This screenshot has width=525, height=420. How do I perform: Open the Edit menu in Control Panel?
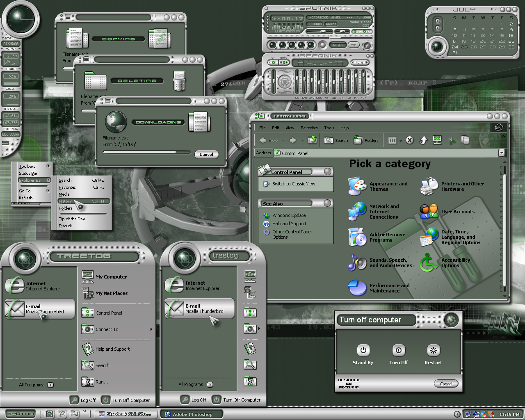coord(275,128)
